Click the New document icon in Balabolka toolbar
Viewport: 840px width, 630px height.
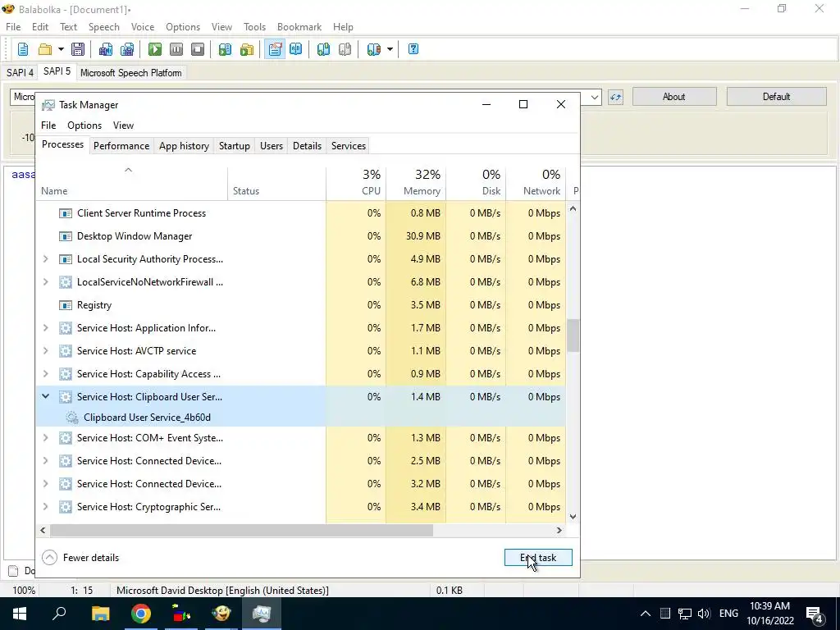23,49
